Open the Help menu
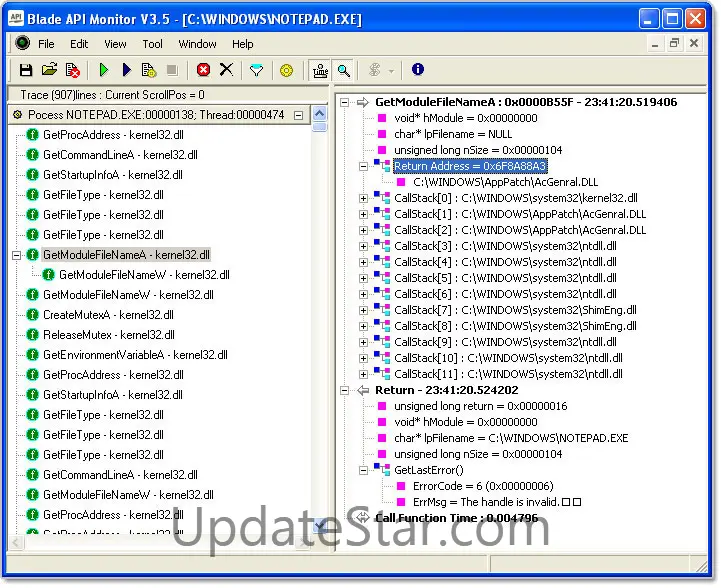Image resolution: width=721 pixels, height=588 pixels. click(242, 44)
